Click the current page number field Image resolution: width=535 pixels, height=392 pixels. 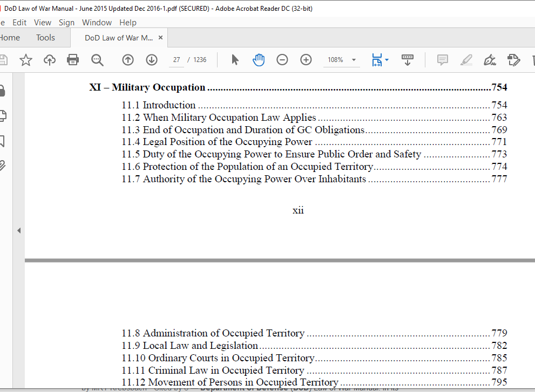click(177, 60)
